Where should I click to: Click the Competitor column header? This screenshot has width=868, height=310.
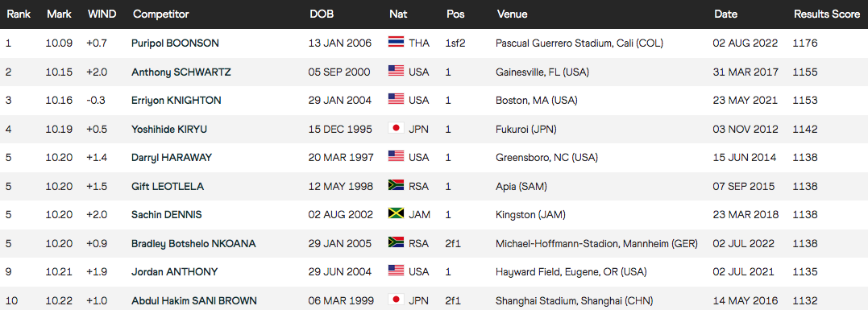(161, 14)
